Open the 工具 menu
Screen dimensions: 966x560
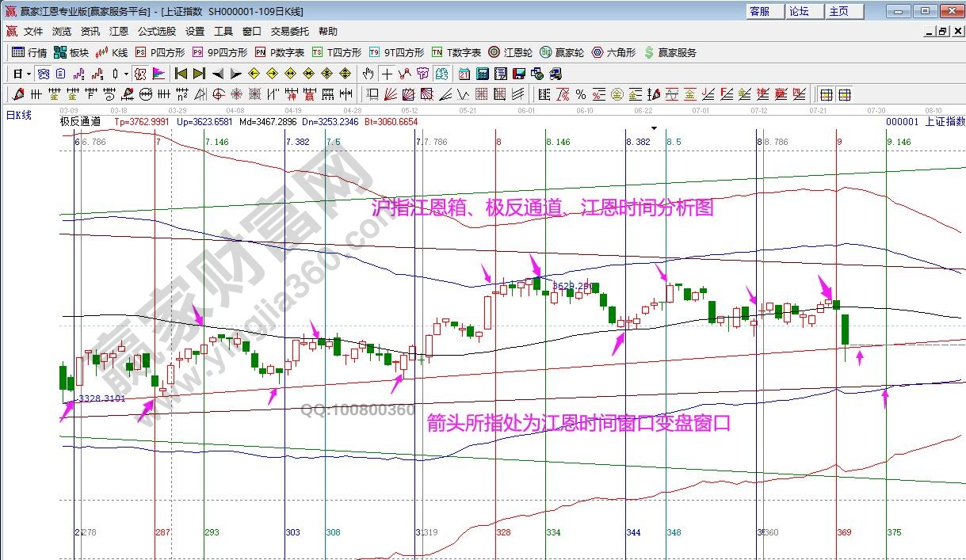(223, 31)
